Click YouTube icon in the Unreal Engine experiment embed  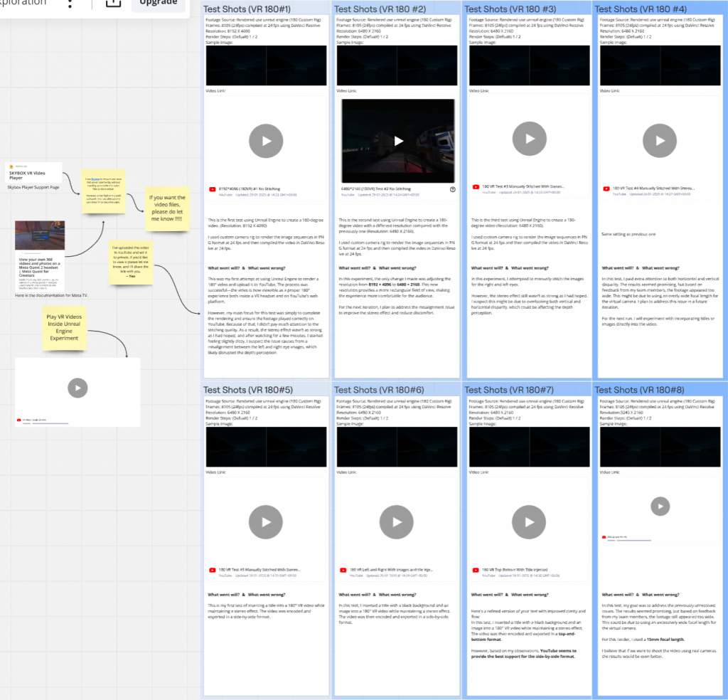(x=19, y=420)
